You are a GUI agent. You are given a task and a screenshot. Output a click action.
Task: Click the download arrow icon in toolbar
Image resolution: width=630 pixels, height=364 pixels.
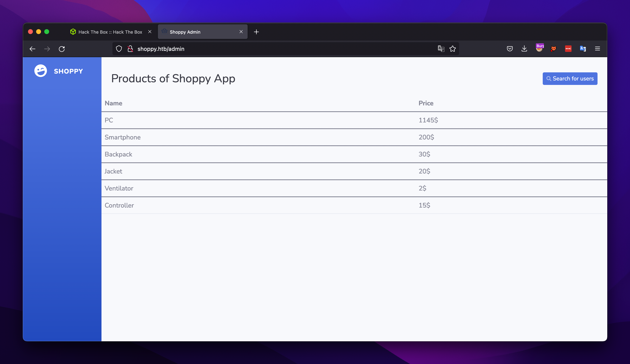click(x=525, y=48)
